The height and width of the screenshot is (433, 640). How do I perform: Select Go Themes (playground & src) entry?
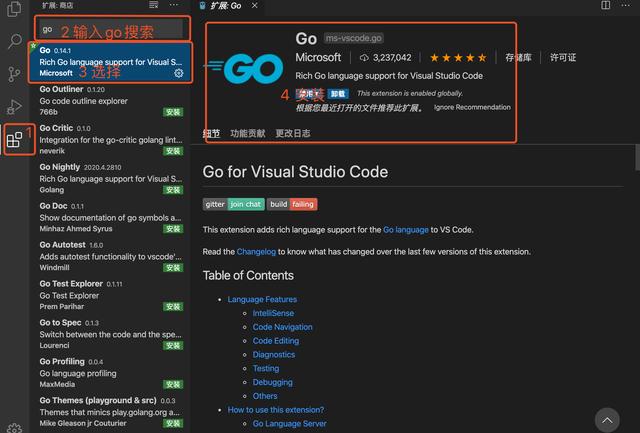[110, 412]
